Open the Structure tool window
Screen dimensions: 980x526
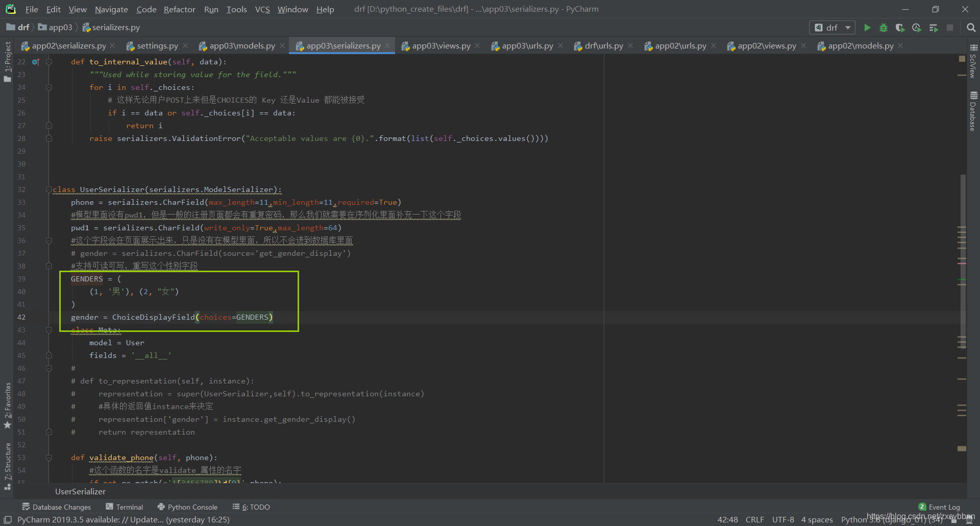(7, 466)
